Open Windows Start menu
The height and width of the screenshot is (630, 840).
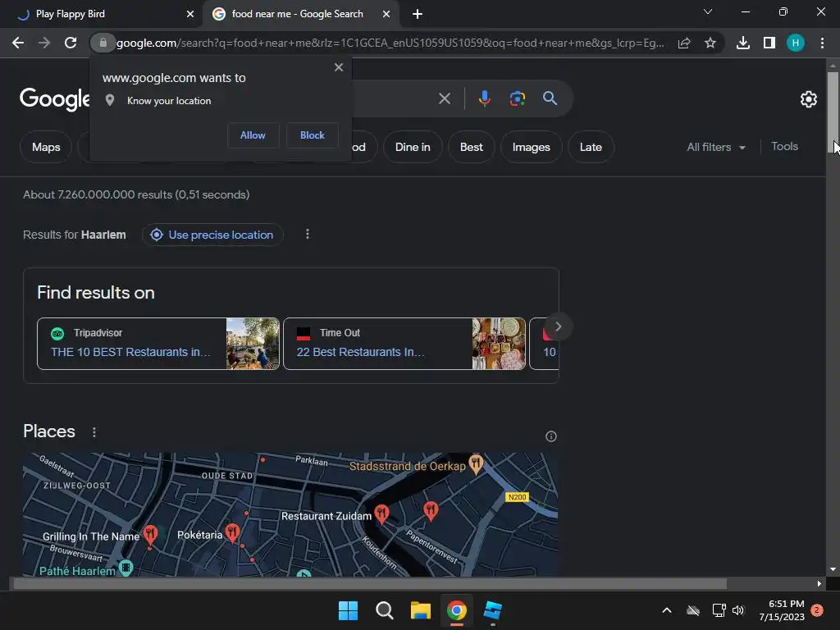click(x=348, y=610)
